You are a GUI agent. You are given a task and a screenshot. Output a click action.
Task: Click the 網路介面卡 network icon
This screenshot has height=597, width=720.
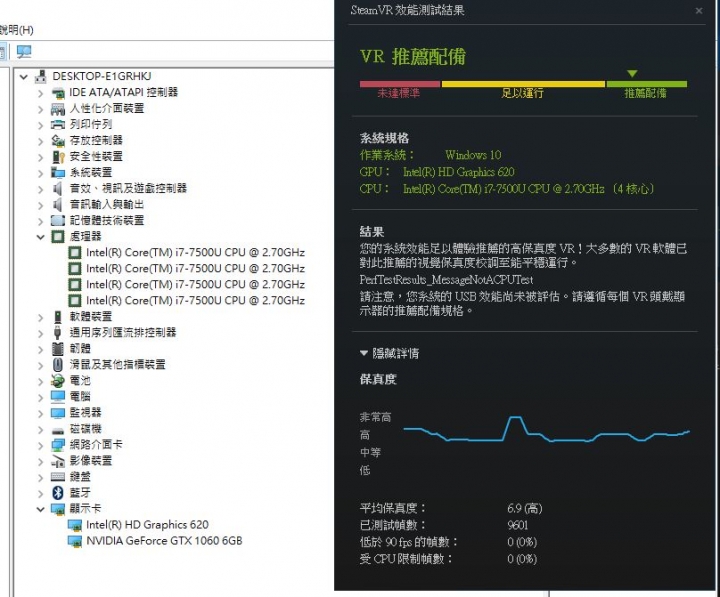(58, 445)
